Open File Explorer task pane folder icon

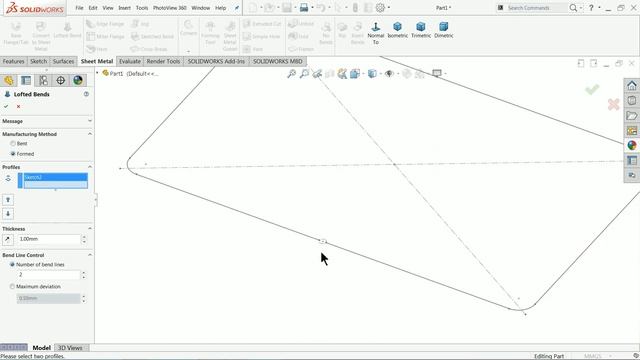point(632,116)
